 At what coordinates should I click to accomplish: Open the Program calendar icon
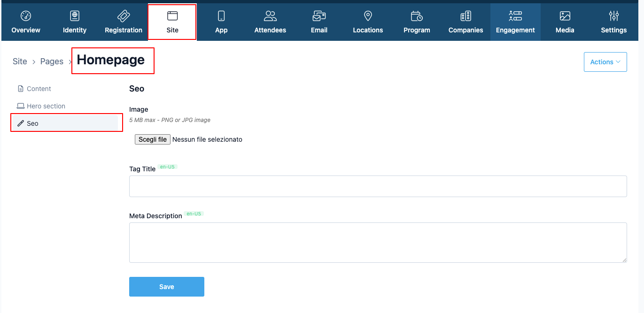tap(417, 16)
